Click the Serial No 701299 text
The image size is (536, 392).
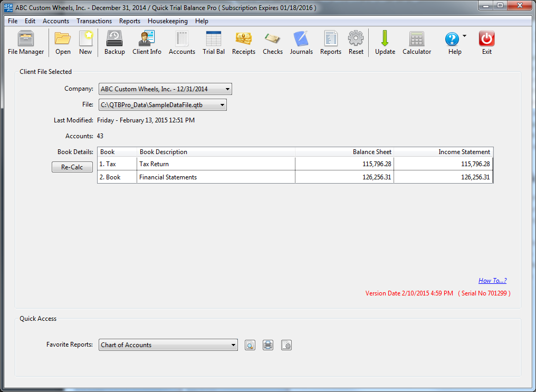(x=484, y=293)
